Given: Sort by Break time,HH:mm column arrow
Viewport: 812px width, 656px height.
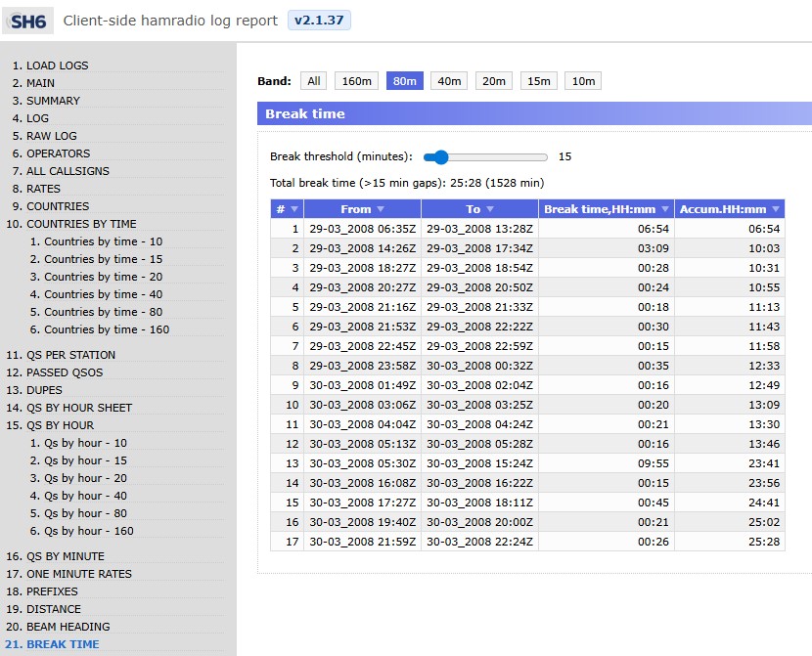Looking at the screenshot, I should [665, 209].
